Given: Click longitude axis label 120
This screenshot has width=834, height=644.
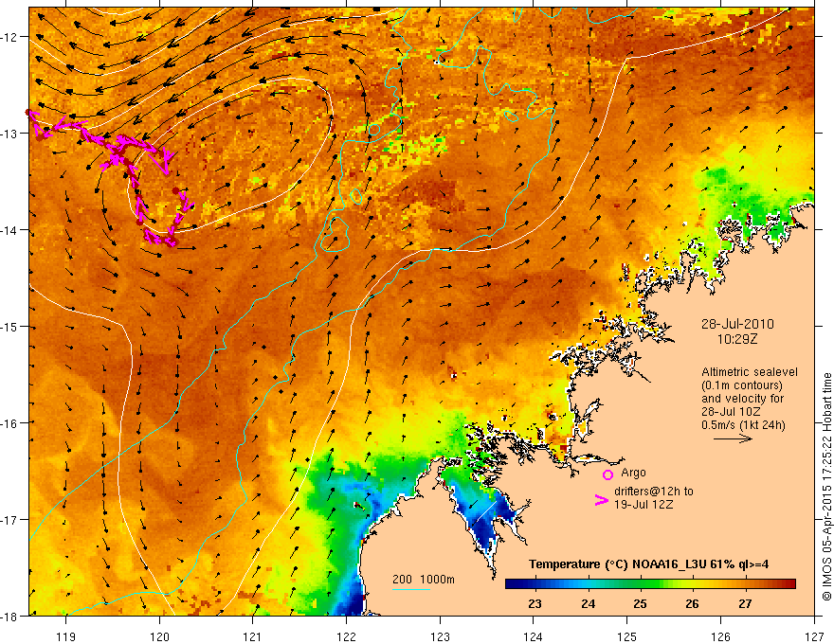Looking at the screenshot, I should [159, 636].
